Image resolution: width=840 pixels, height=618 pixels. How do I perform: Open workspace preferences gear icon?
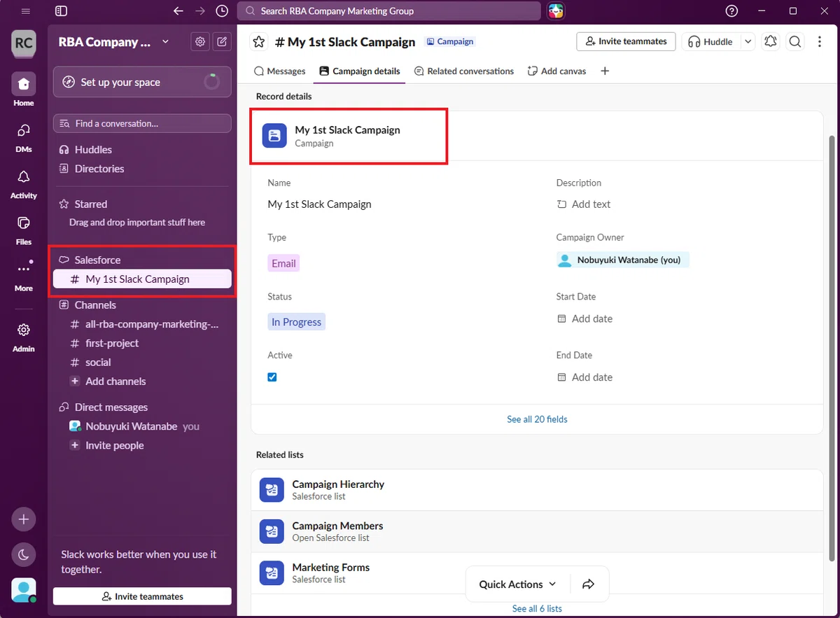(200, 42)
